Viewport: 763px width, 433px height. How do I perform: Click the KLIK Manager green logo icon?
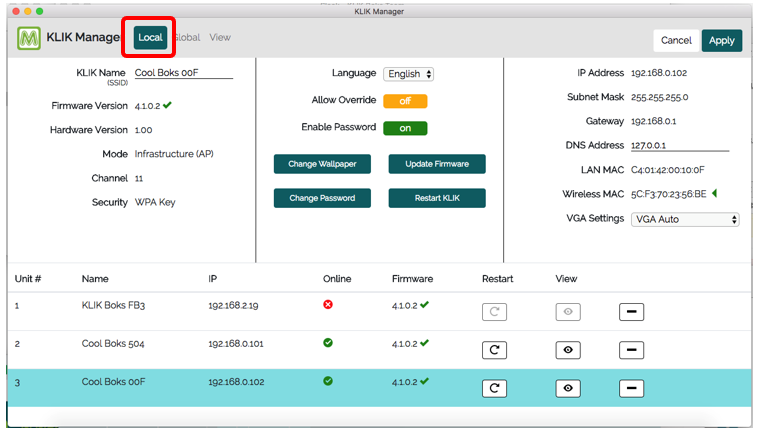tap(29, 38)
